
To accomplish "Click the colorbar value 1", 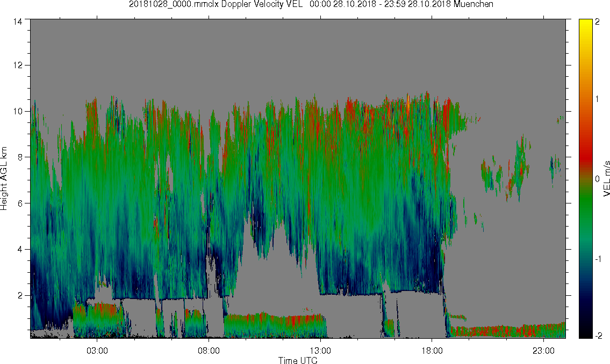I will 598,99.
